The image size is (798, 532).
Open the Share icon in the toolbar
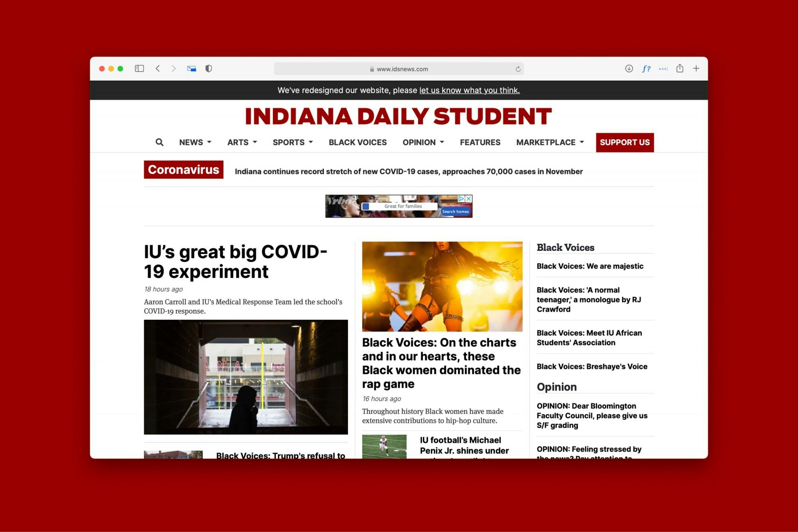(x=679, y=69)
